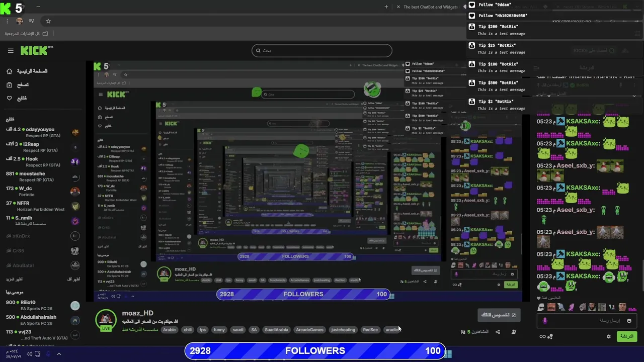The width and height of the screenshot is (644, 362).
Task: Open recommended channel Riiio10
Action: coord(41,305)
